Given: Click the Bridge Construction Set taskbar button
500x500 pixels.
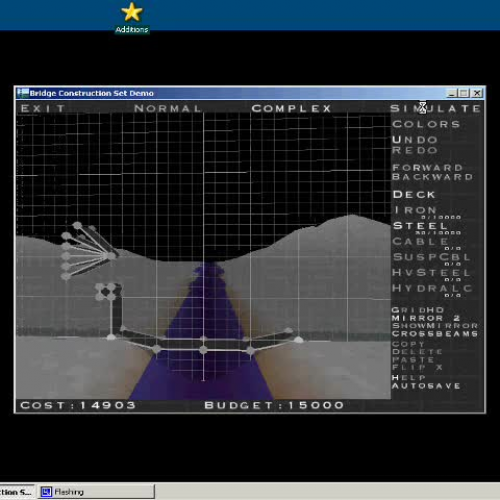Looking at the screenshot, I should 17,492.
